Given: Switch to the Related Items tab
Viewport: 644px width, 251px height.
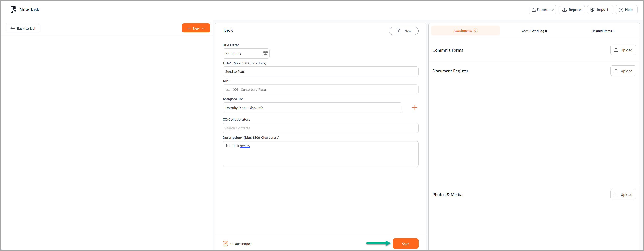Looking at the screenshot, I should (x=603, y=31).
